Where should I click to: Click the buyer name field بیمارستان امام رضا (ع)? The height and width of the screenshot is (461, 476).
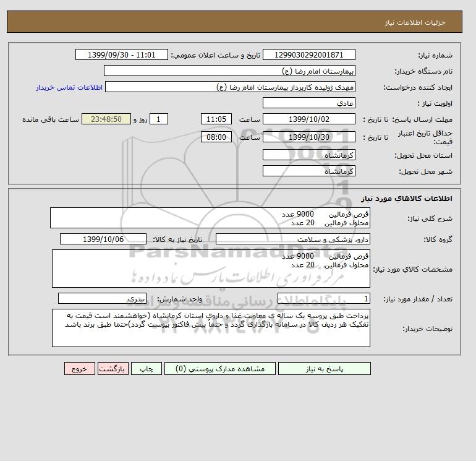(x=229, y=71)
